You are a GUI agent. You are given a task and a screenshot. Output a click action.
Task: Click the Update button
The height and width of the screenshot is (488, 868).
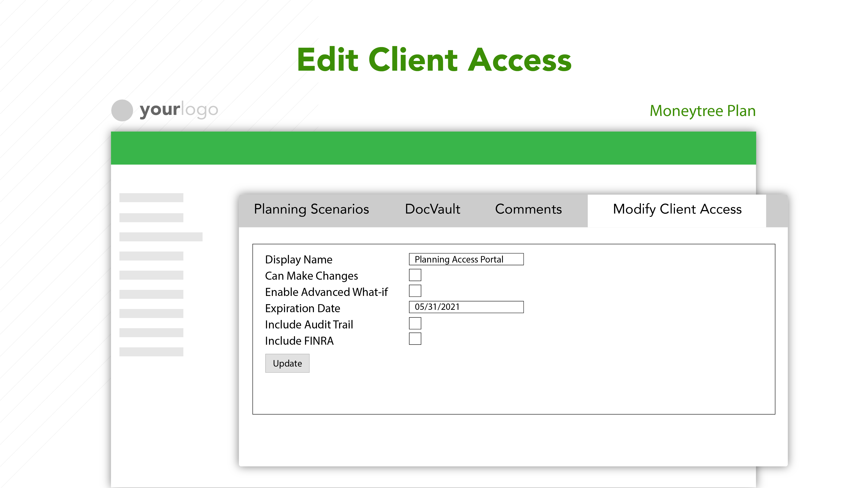(x=287, y=363)
